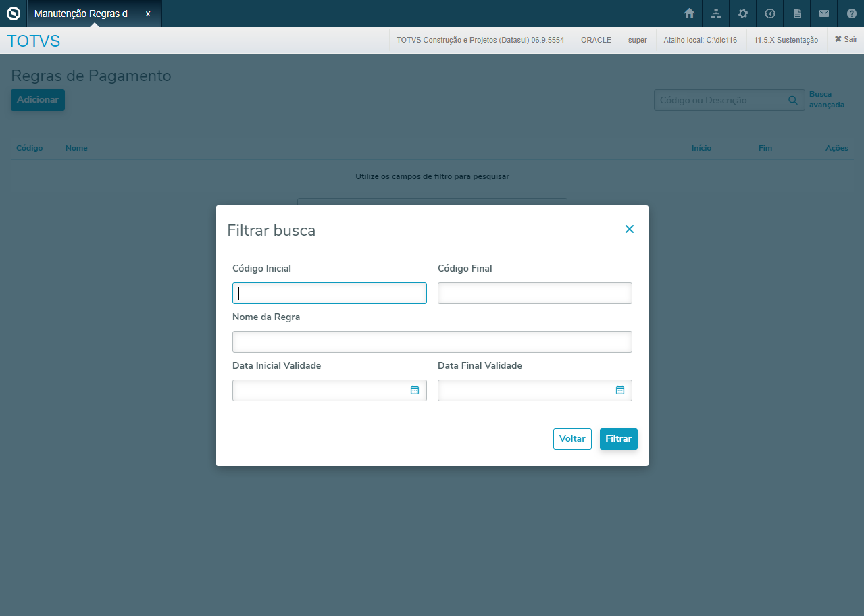Open the settings gear icon
The height and width of the screenshot is (616, 864).
click(x=743, y=14)
